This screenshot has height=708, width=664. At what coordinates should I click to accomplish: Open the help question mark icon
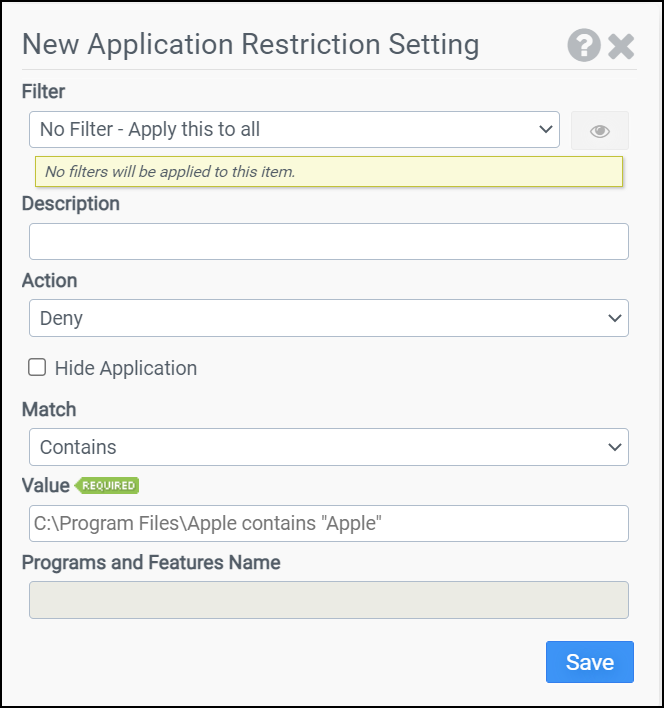[x=584, y=46]
